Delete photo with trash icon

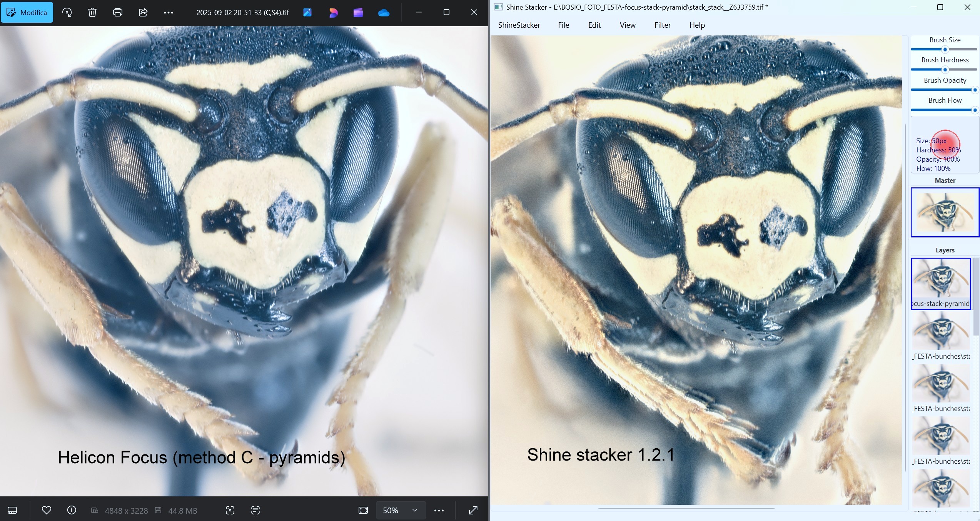92,12
